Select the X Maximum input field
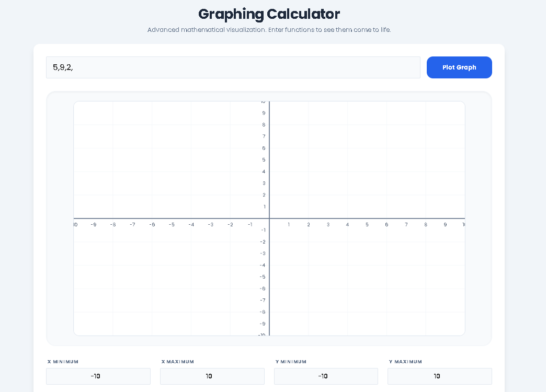 [212, 376]
